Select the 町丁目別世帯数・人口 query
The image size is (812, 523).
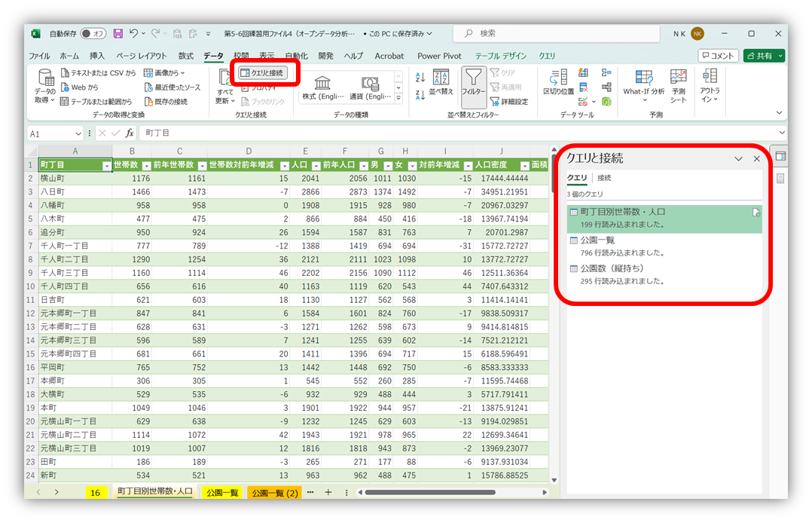(664, 219)
